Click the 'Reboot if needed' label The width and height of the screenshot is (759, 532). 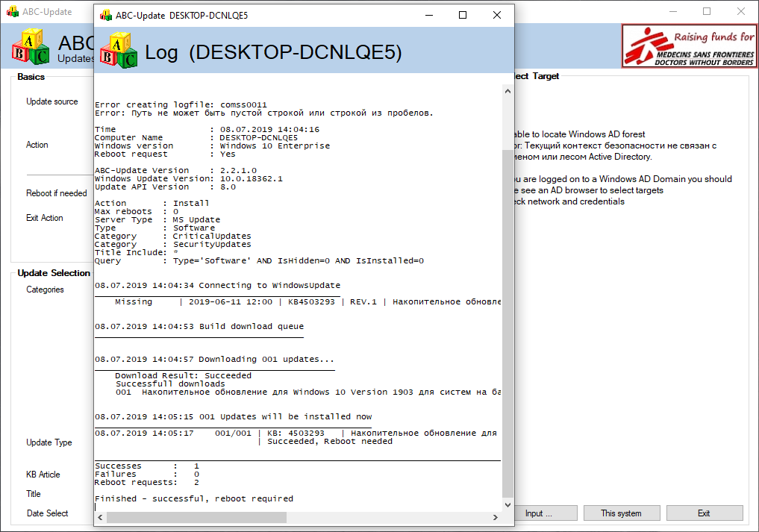[x=56, y=193]
